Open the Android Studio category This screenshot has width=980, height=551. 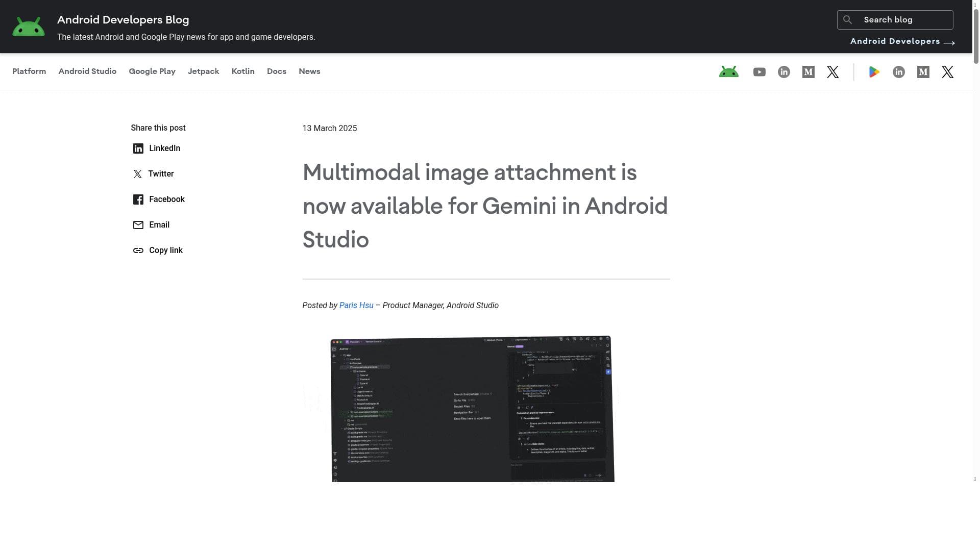coord(87,71)
